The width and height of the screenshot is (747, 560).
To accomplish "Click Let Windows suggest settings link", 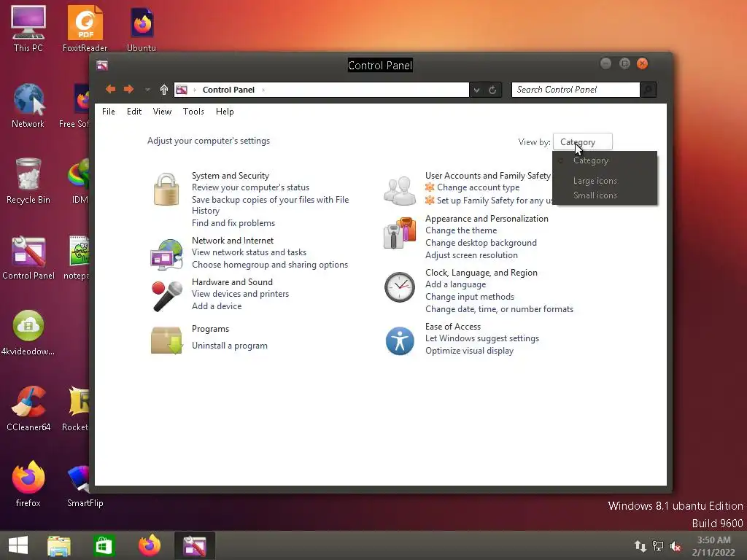I will 482,338.
